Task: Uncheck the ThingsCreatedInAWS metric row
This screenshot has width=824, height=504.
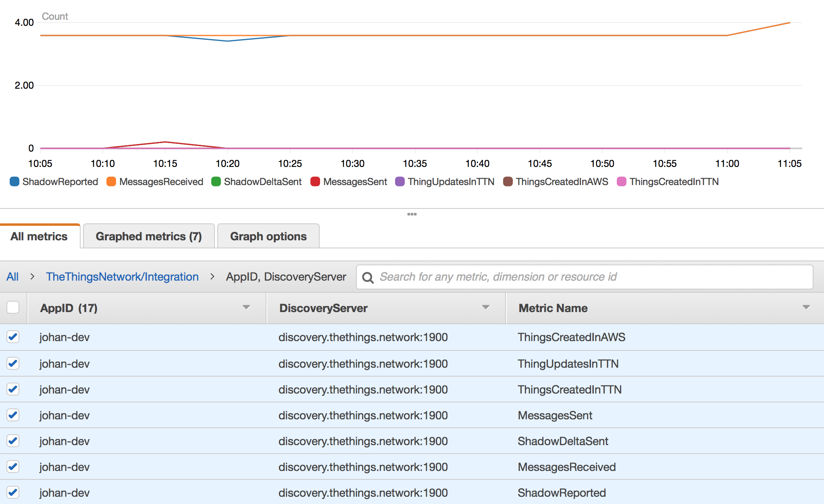Action: (13, 337)
